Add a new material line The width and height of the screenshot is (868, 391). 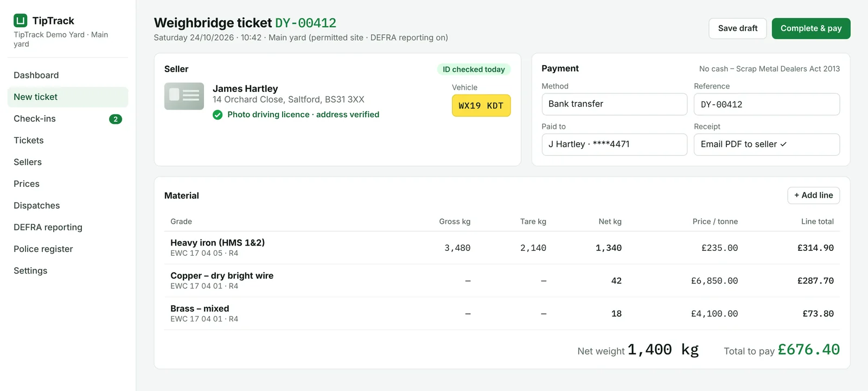pyautogui.click(x=814, y=195)
